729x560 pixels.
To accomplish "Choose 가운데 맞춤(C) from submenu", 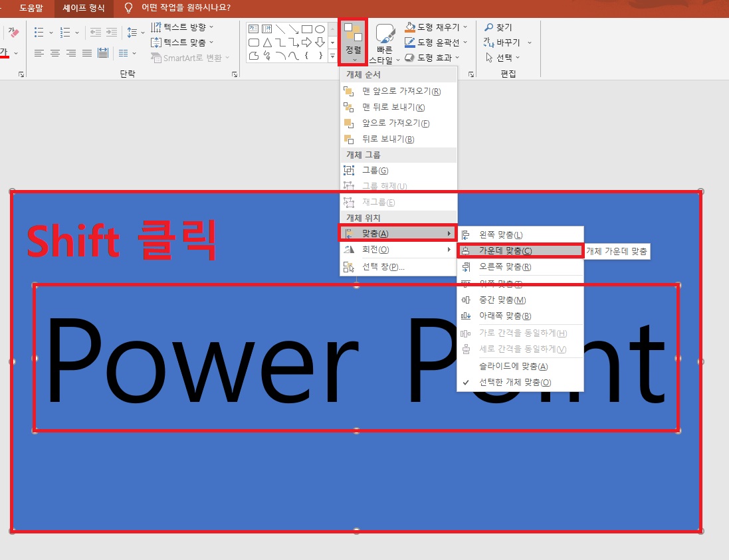I will coord(520,251).
